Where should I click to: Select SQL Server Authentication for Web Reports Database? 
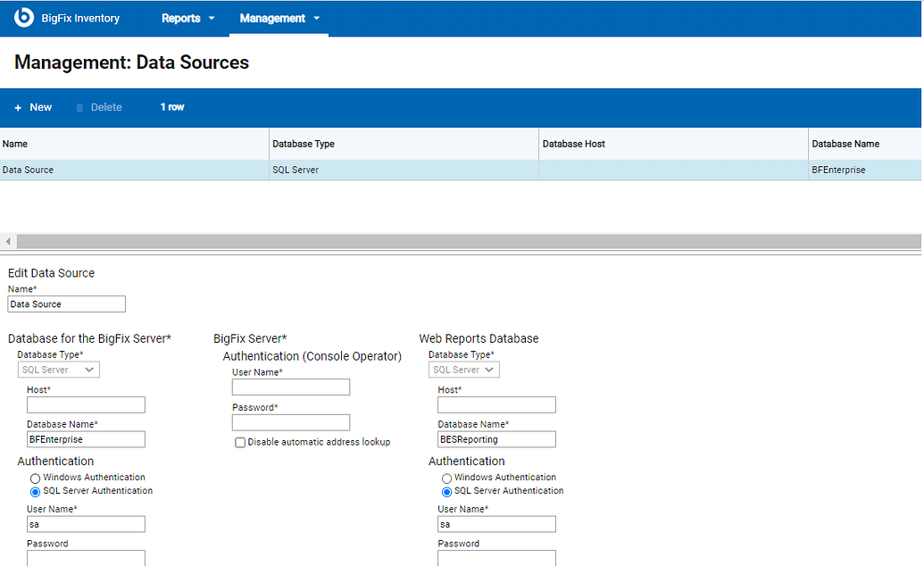pyautogui.click(x=446, y=491)
